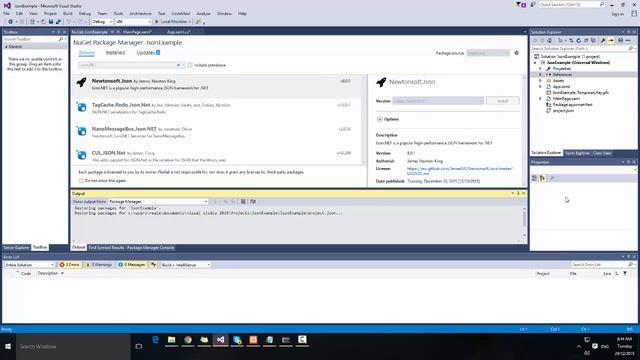This screenshot has width=640, height=360.
Task: Click the Save icon in toolbar
Action: (x=51, y=22)
